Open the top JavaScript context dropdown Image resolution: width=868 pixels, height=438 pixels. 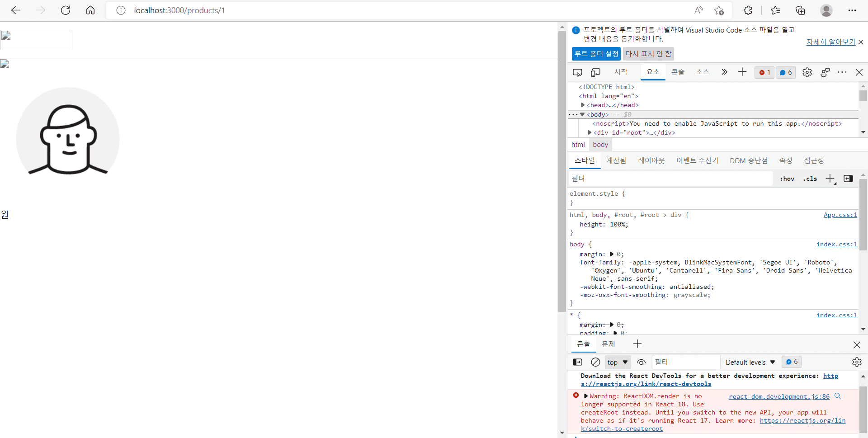coord(618,362)
